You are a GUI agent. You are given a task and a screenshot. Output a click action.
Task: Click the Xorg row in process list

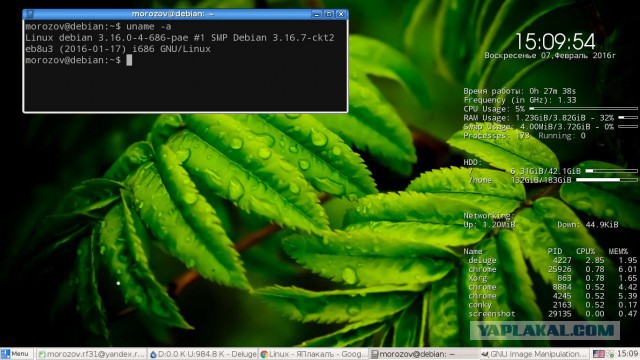552,278
